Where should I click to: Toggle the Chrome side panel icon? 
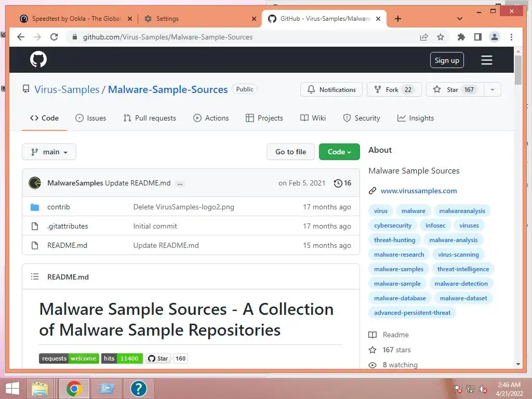[478, 37]
